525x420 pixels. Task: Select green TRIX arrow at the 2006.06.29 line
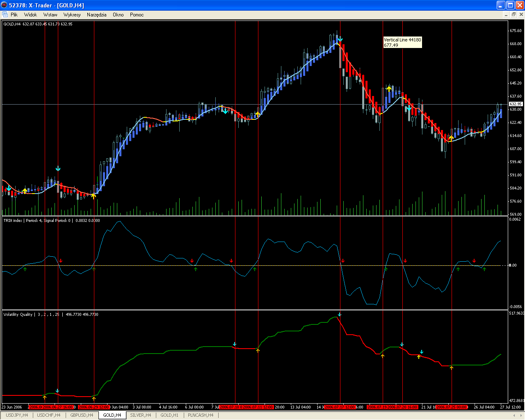click(94, 269)
